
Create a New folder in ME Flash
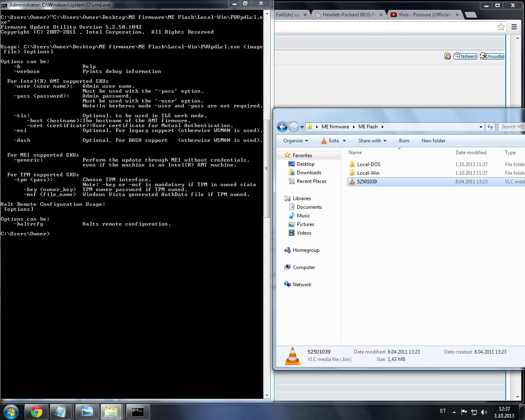[x=434, y=141]
